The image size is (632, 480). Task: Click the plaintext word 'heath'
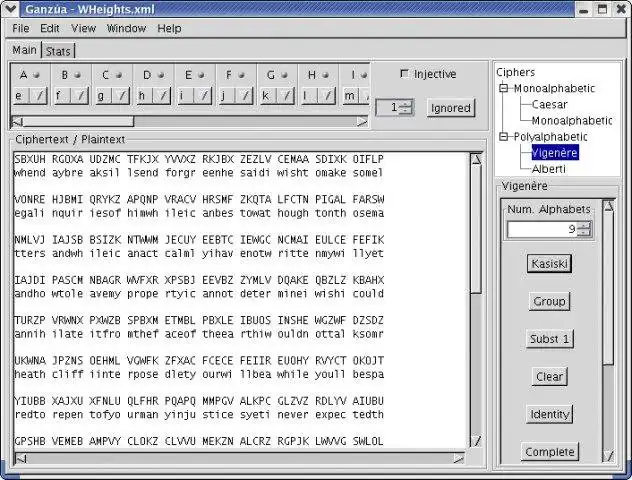coord(29,374)
